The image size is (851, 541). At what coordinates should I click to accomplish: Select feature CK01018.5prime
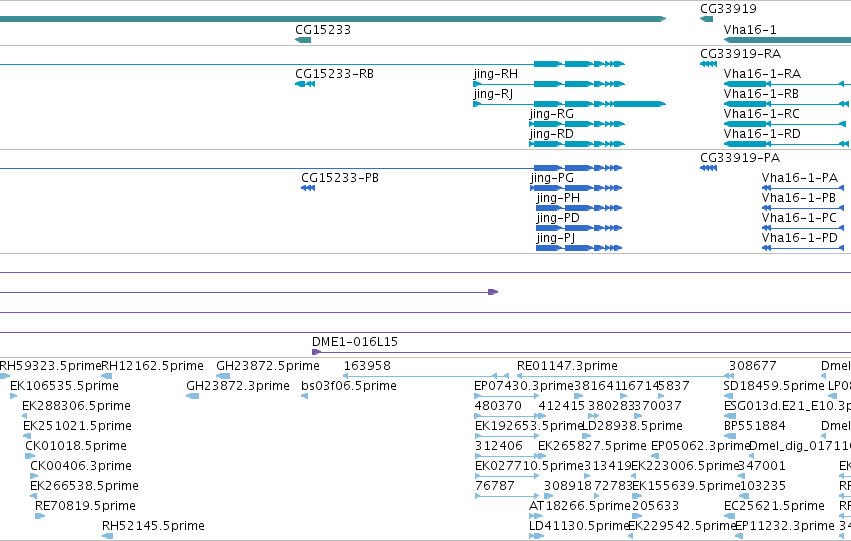76,446
